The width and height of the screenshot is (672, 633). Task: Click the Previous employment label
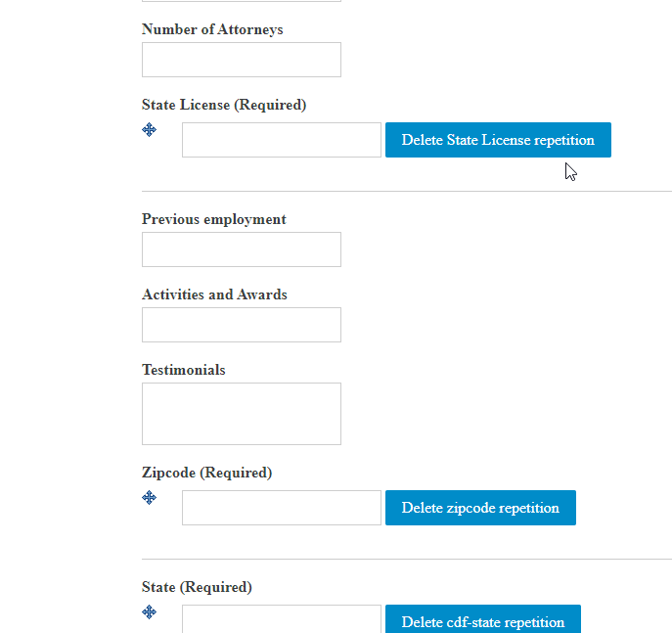click(x=214, y=219)
